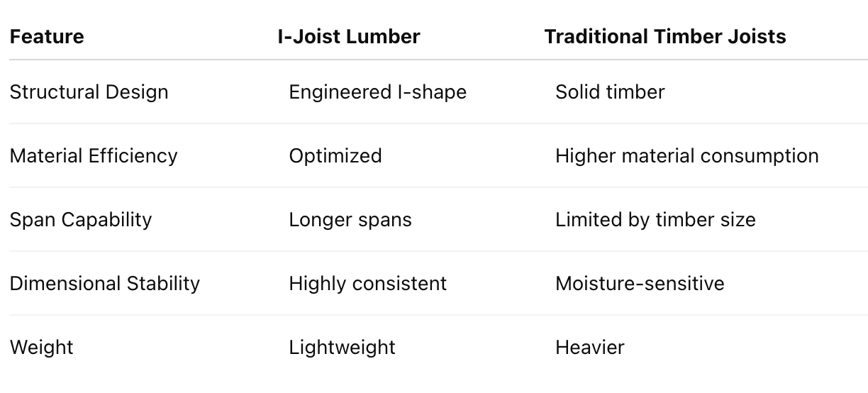Select the Weight row label
Image resolution: width=868 pixels, height=393 pixels.
tap(42, 348)
